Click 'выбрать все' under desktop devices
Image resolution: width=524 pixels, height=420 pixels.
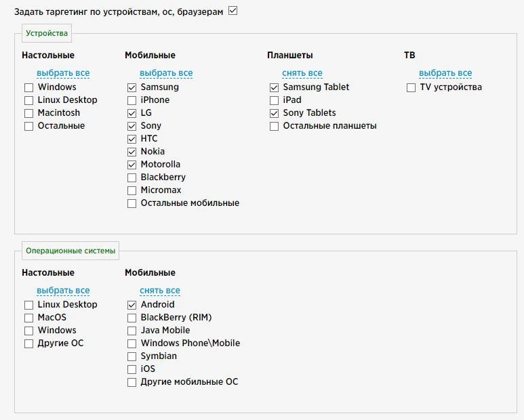[63, 72]
